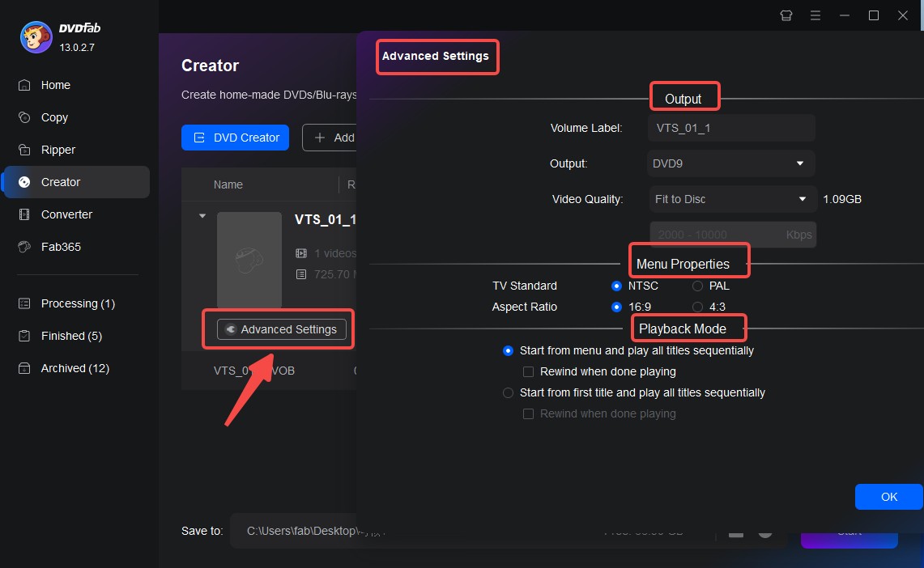The image size is (924, 568).
Task: Click the DVDfab logo
Action: click(x=36, y=36)
